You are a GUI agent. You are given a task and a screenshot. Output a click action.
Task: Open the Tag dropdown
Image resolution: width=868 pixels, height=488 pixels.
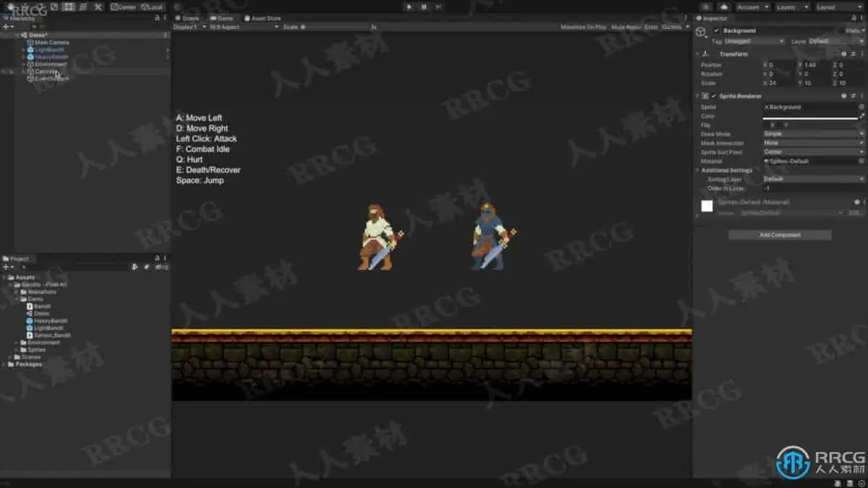click(755, 41)
